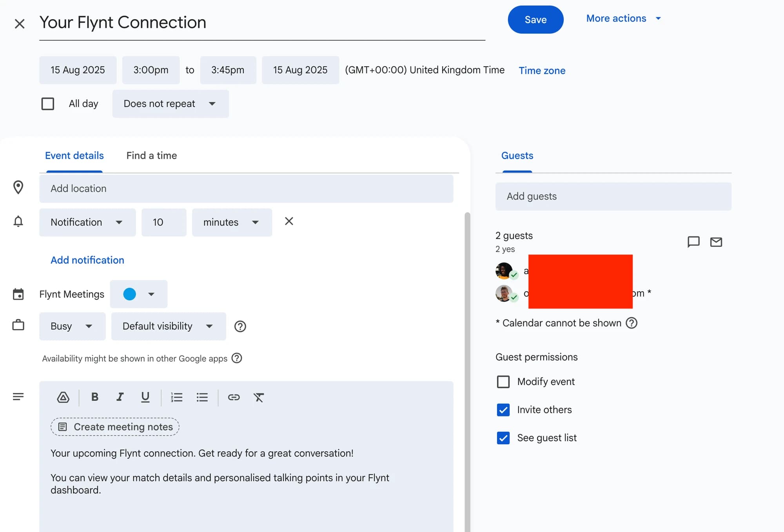Click the remove formatting icon
Screen dimensions: 784x532
click(x=259, y=397)
